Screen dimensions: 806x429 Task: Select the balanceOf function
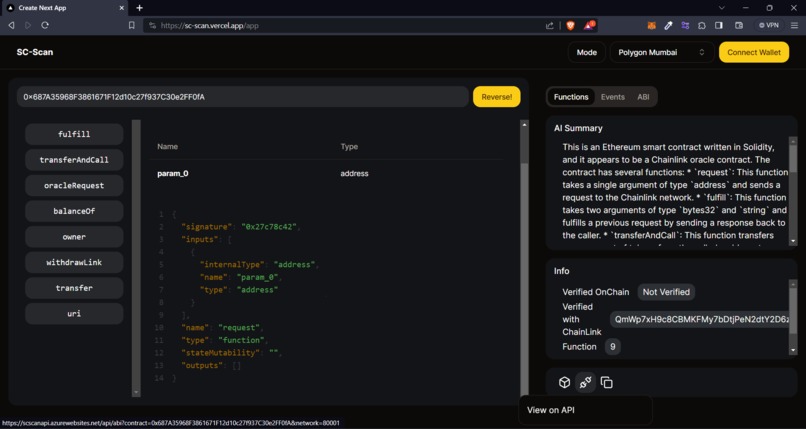tap(74, 211)
